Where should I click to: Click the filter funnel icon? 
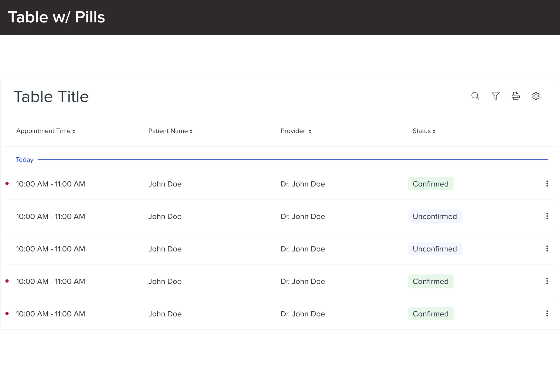tap(495, 96)
